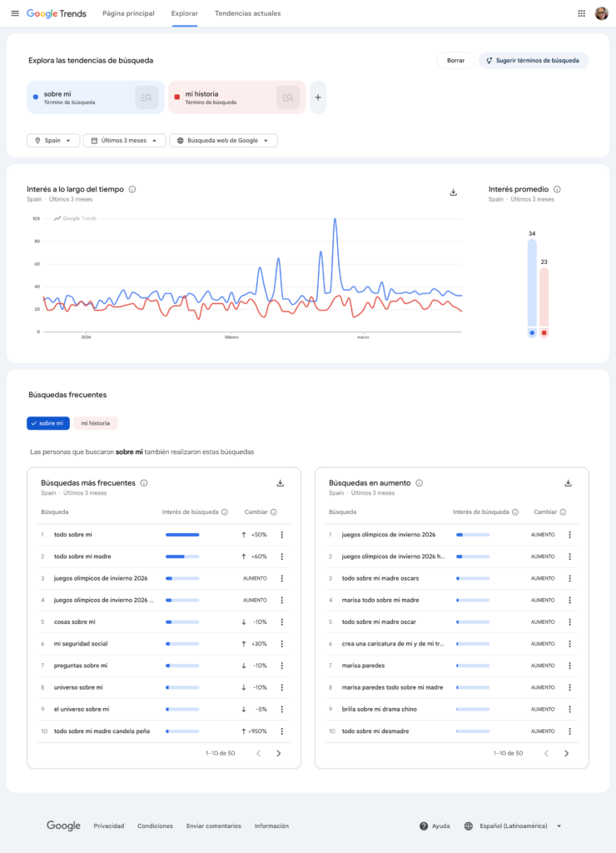Open 'crea una caricatura de mi' query
The image size is (616, 853).
click(393, 644)
